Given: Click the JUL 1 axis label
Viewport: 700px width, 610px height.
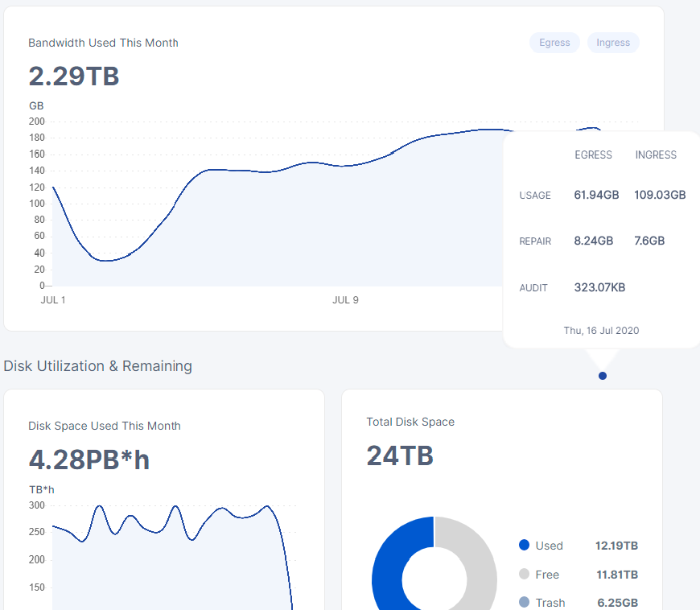Looking at the screenshot, I should (x=53, y=300).
